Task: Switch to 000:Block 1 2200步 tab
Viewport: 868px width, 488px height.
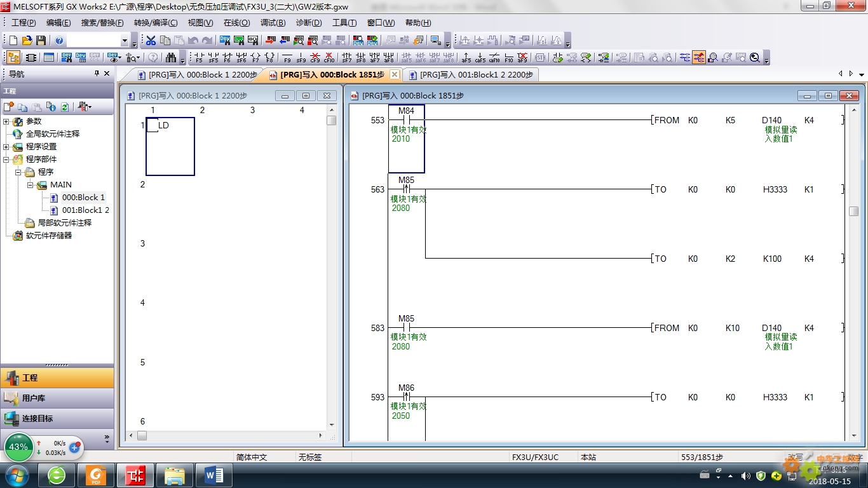Action: point(198,74)
